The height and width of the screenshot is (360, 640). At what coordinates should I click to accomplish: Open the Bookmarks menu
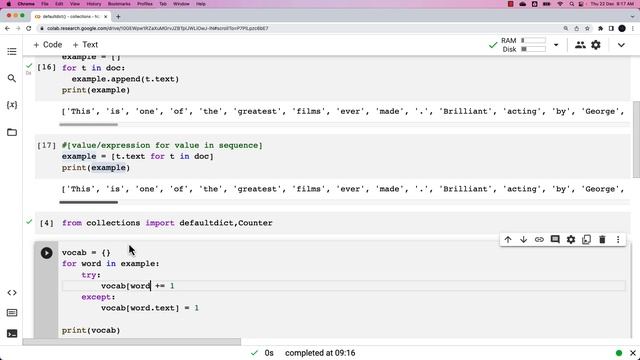[x=119, y=4]
